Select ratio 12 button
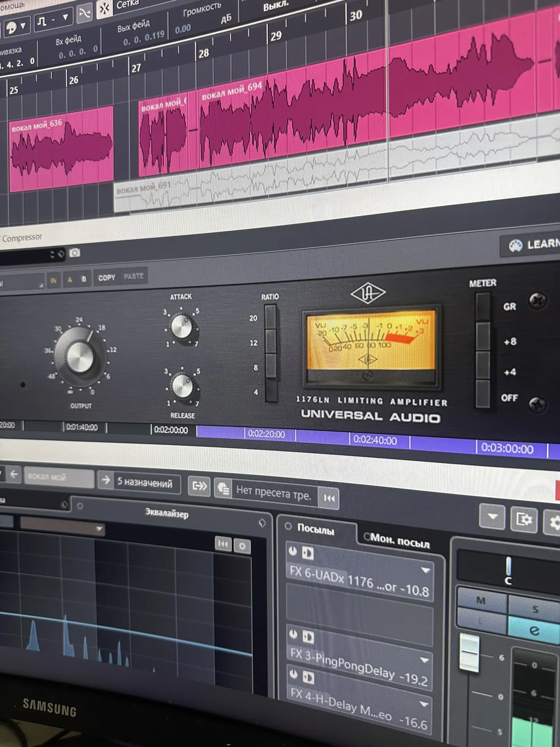 [271, 342]
